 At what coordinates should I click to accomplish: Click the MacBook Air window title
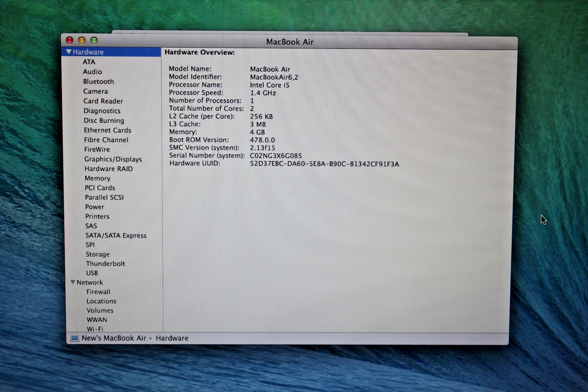pos(290,42)
